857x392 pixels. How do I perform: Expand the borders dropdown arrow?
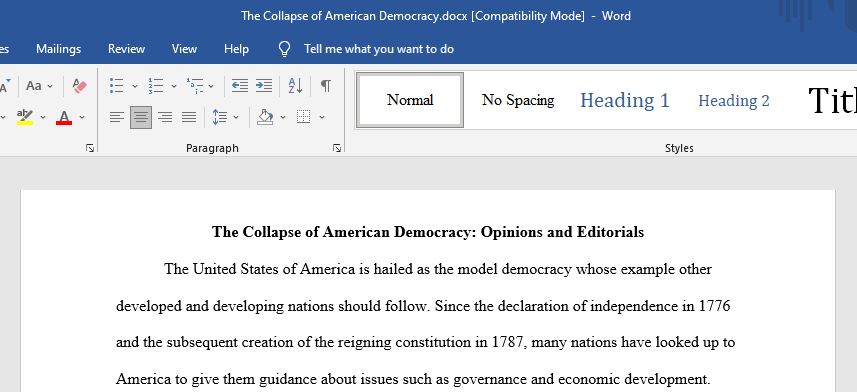[322, 117]
